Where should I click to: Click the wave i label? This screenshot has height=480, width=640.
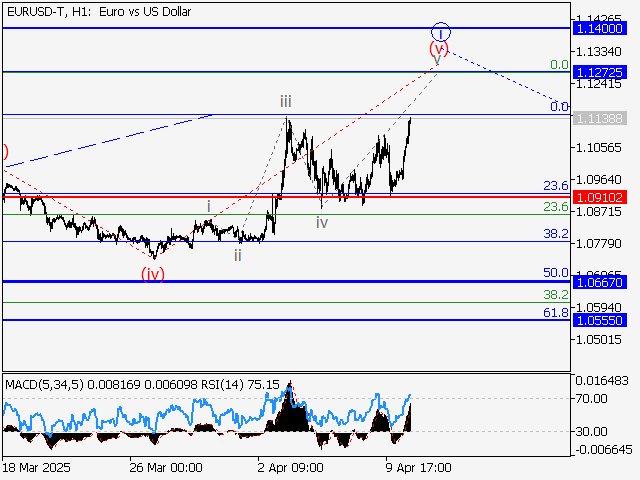(x=208, y=206)
